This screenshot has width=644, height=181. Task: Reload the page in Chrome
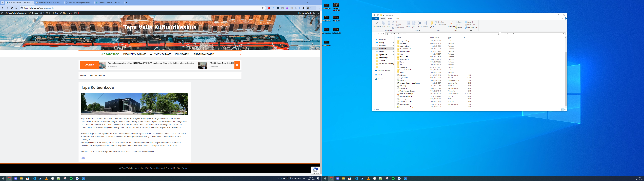(12, 8)
